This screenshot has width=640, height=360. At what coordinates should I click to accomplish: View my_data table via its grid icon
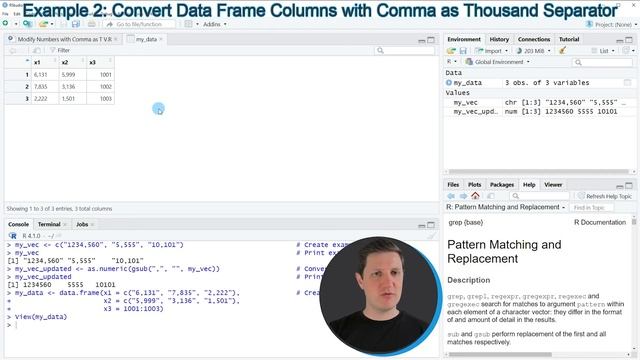[x=627, y=82]
